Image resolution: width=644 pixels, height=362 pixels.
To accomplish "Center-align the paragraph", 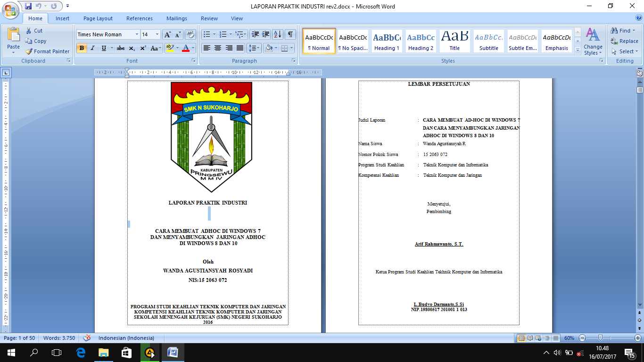I will 218,48.
